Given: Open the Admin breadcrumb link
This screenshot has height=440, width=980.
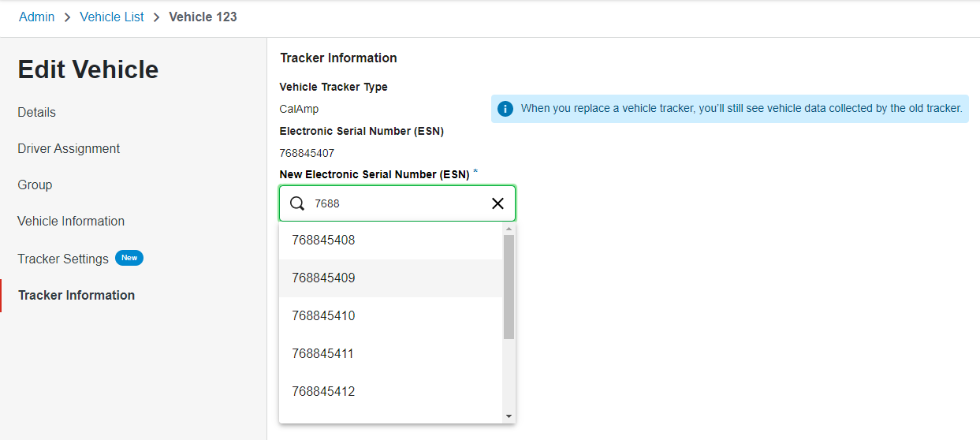Looking at the screenshot, I should pos(37,17).
